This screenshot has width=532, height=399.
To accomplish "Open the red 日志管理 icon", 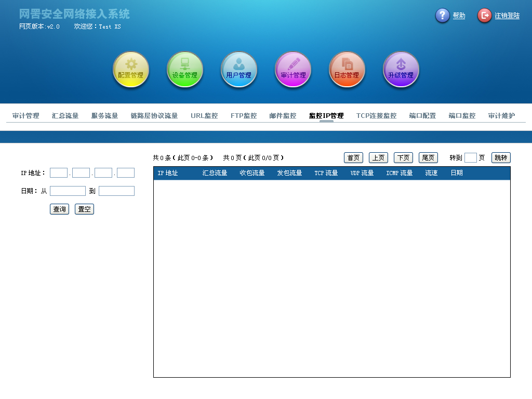I will 347,69.
